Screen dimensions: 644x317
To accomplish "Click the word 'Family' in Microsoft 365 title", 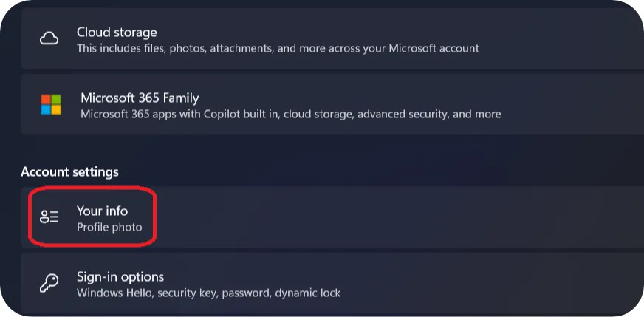I will (181, 98).
